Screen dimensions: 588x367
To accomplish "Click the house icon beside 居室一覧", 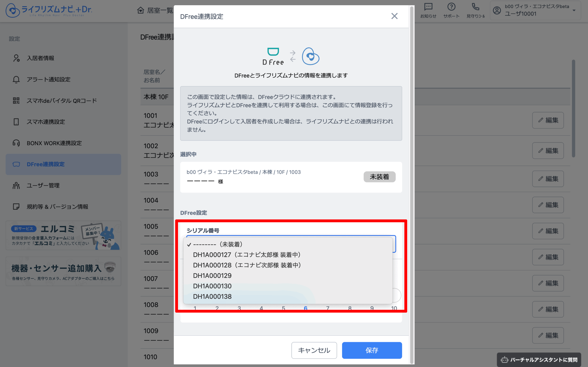I will point(140,10).
